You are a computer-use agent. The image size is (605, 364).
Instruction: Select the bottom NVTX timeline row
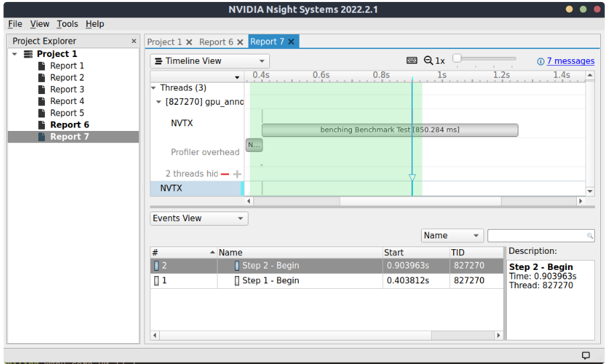197,188
